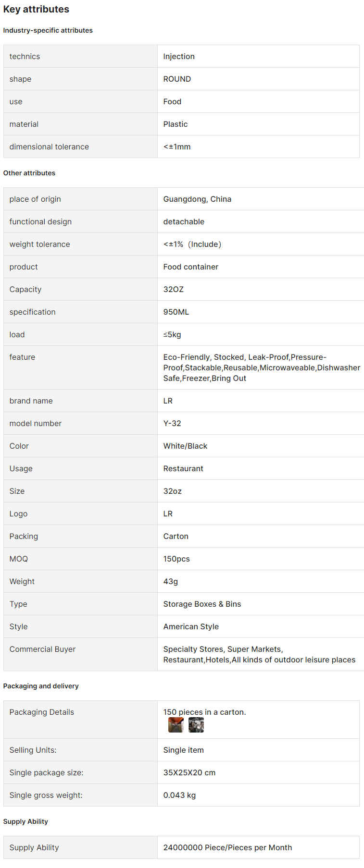
Task: Select the Injection technics value
Action: (179, 56)
